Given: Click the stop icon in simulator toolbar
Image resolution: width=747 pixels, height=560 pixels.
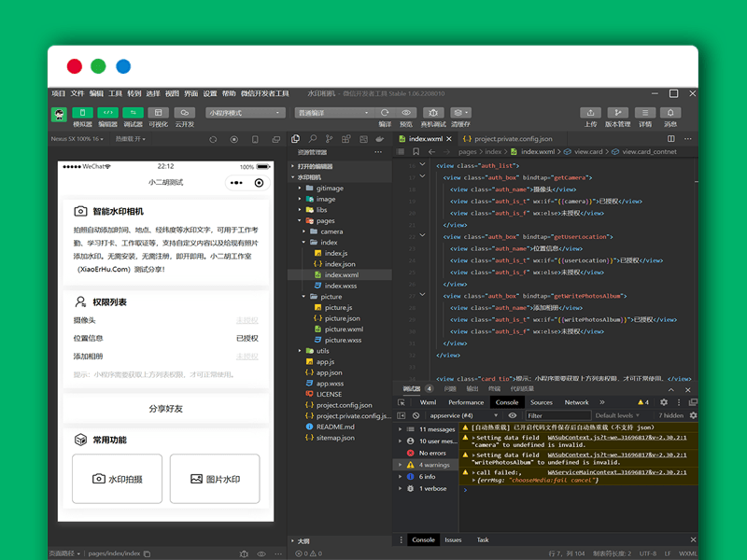Looking at the screenshot, I should click(234, 139).
